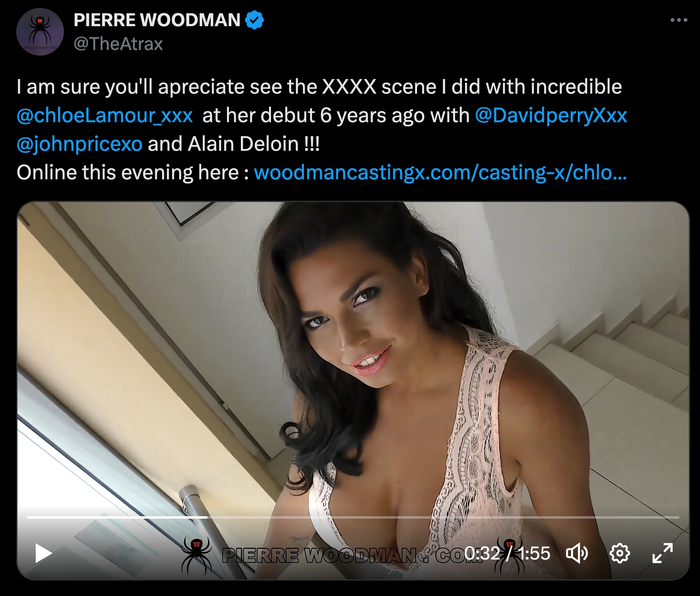The width and height of the screenshot is (700, 596).
Task: Open the @TheAtrax handle
Action: (118, 44)
